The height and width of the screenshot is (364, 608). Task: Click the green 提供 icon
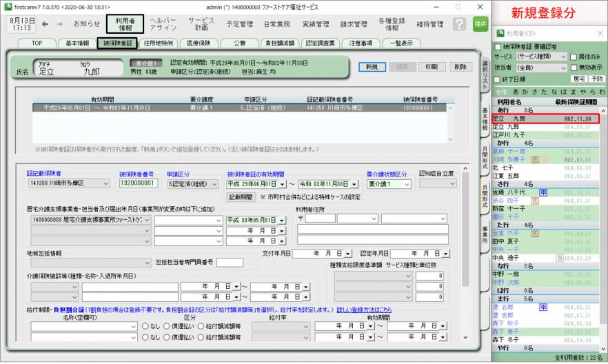coord(480,24)
